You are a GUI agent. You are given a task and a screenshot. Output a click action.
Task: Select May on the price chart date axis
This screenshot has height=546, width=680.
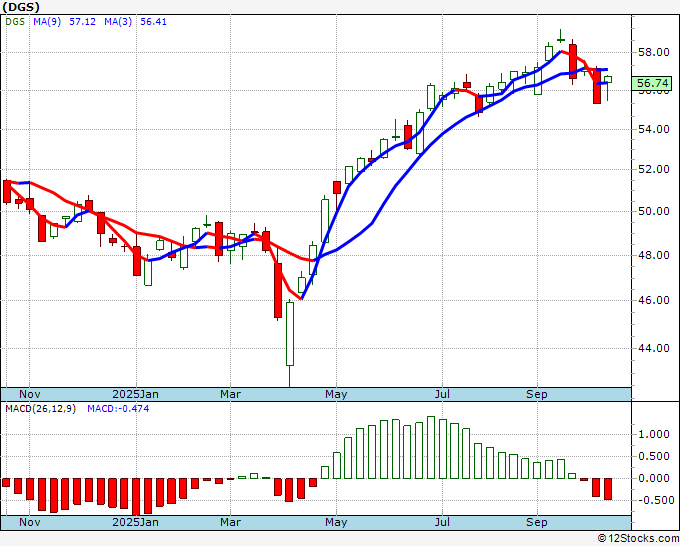click(336, 394)
